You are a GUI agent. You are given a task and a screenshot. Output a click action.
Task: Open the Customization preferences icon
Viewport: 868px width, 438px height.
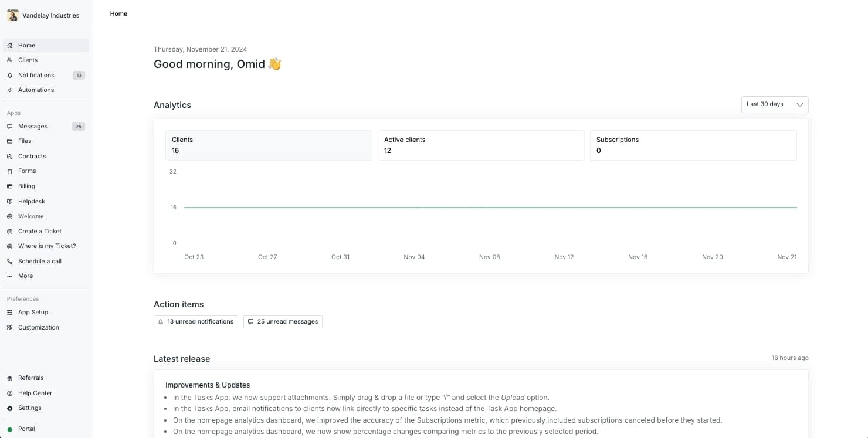(x=9, y=327)
